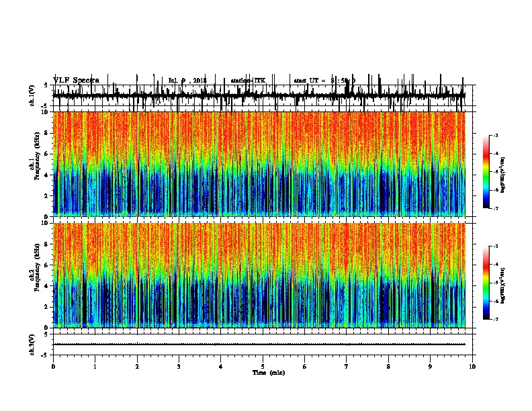The height and width of the screenshot is (411, 532).
Task: Click the "0" tick label on the time axis
Action: (x=53, y=367)
